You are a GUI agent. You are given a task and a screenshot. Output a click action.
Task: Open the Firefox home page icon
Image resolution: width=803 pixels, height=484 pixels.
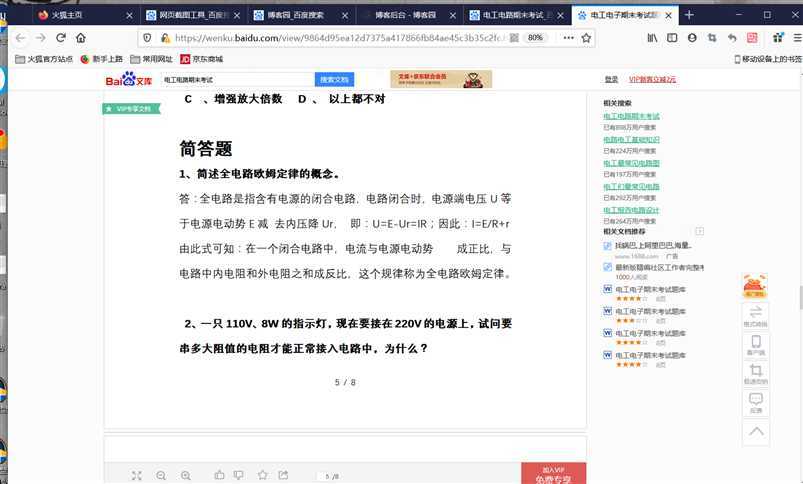tap(80, 38)
